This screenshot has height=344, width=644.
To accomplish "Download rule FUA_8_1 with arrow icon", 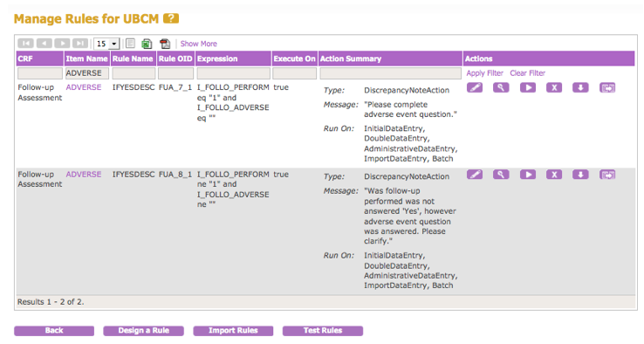I will point(580,175).
